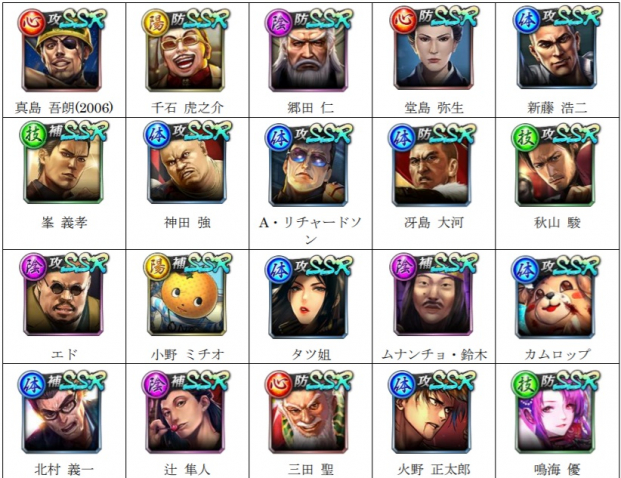Click the 千石 虎之介 card portrait
The width and height of the screenshot is (621, 478).
186,51
